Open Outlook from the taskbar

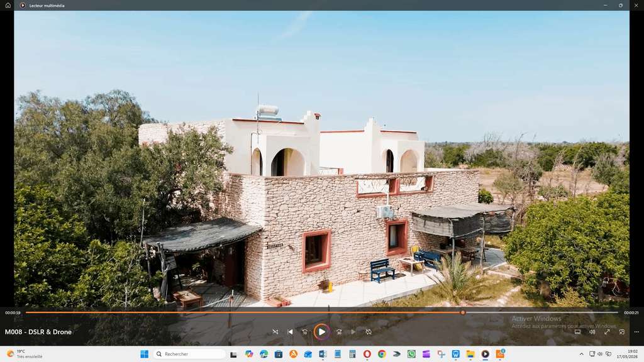pyautogui.click(x=308, y=354)
